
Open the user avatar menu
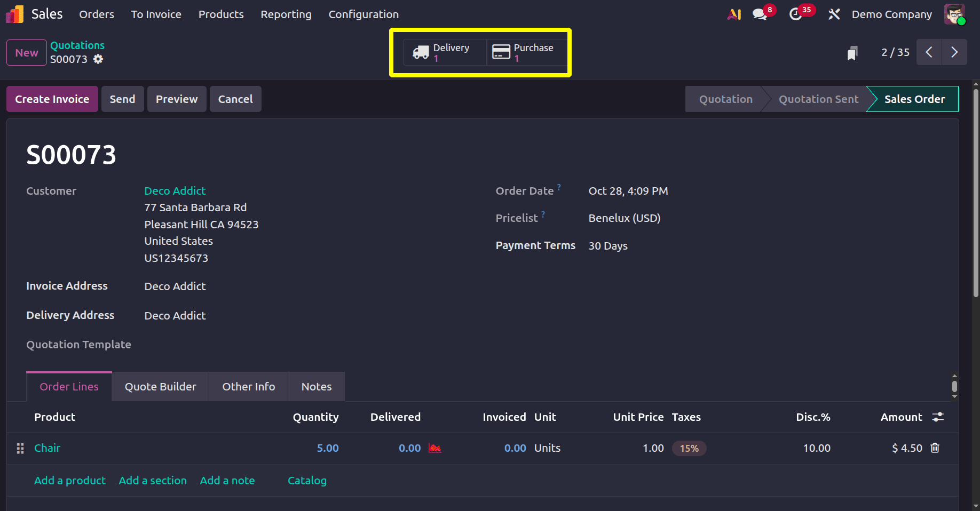955,14
